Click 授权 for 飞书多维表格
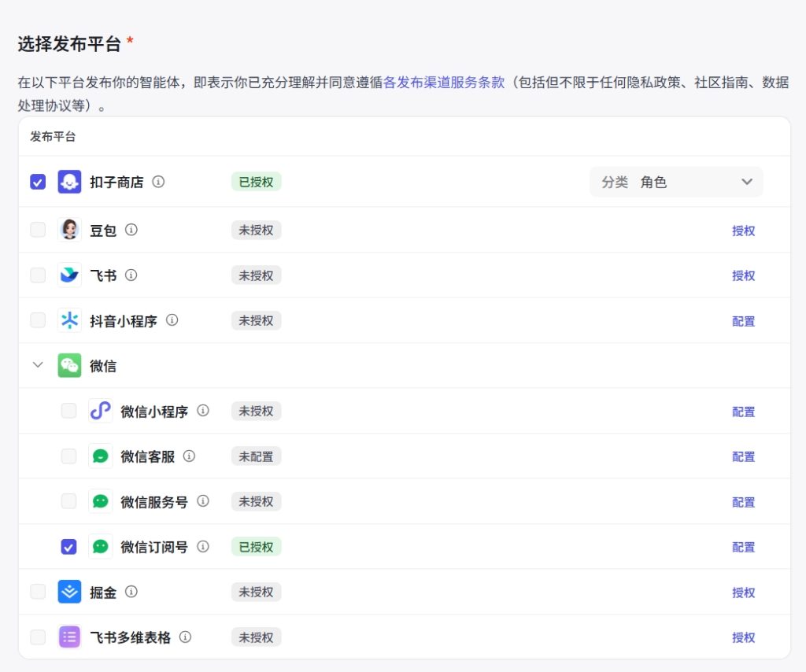 pos(743,637)
